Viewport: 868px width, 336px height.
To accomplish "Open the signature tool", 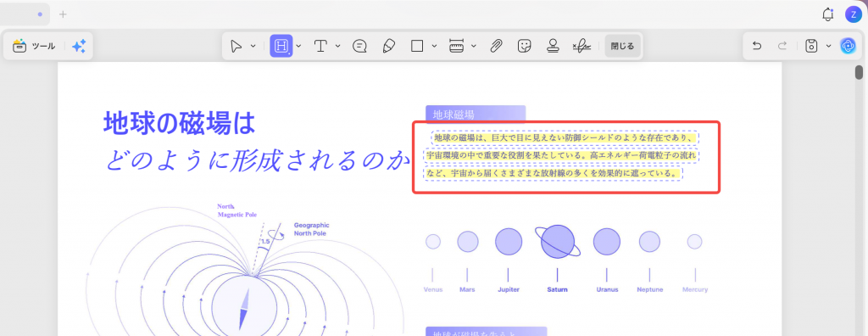I will pyautogui.click(x=581, y=46).
